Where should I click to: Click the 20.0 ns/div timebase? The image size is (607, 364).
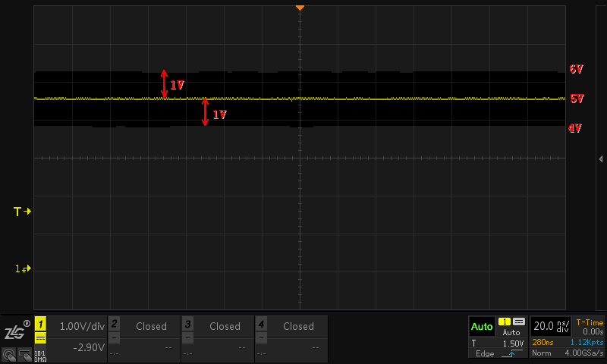point(552,327)
